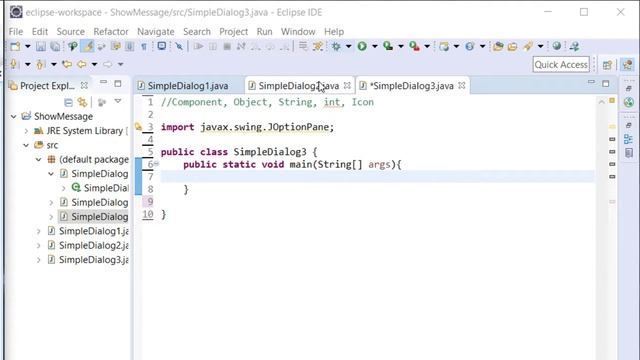This screenshot has width=640, height=360.
Task: Open the Source menu
Action: pyautogui.click(x=71, y=31)
